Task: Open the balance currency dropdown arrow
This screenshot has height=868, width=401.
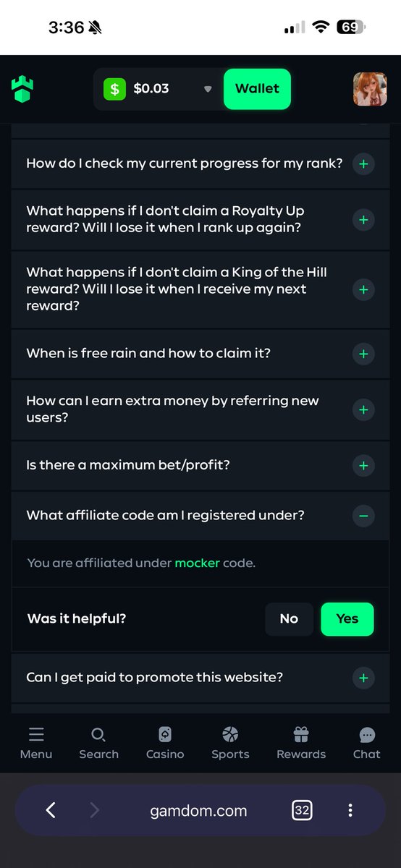Action: tap(208, 89)
